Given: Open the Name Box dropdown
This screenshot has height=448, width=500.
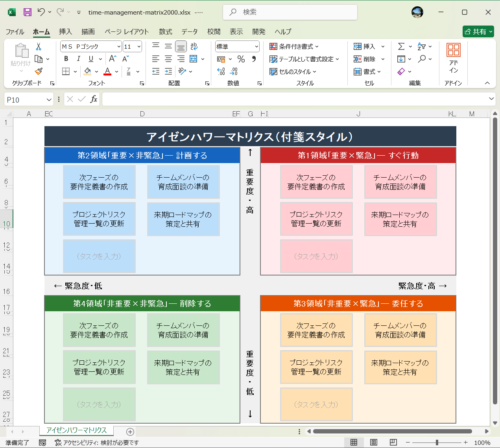Looking at the screenshot, I should 49,99.
